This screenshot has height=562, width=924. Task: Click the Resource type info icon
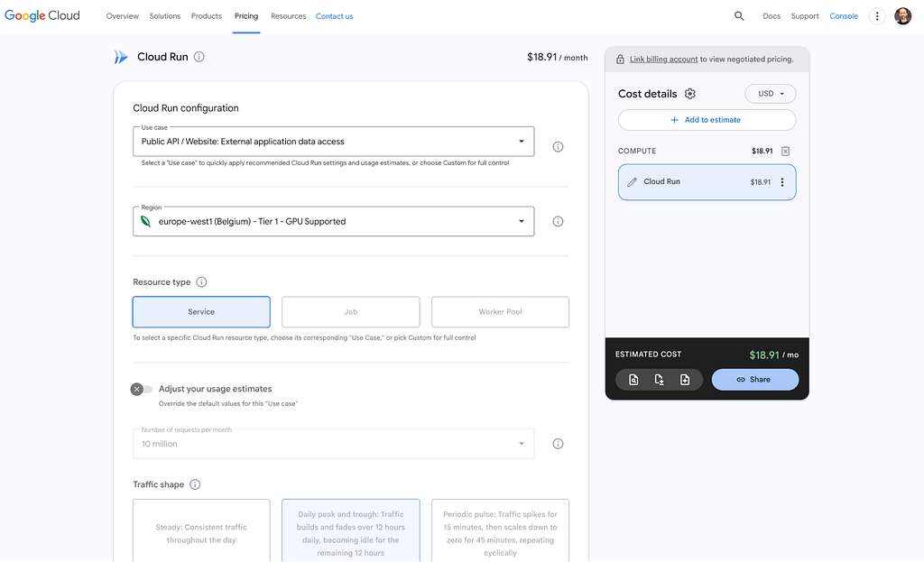[x=201, y=282]
